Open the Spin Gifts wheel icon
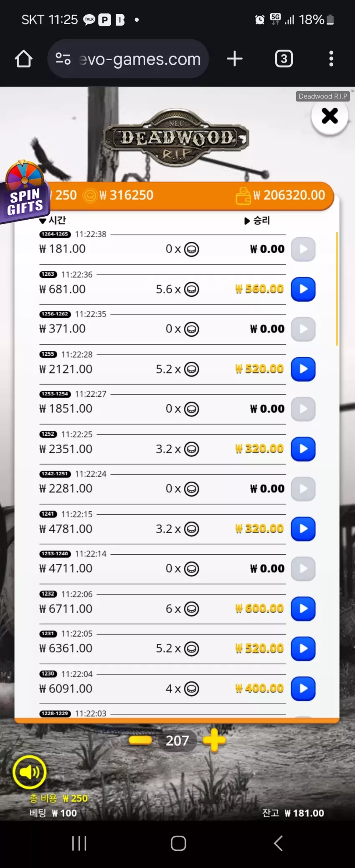 pyautogui.click(x=25, y=191)
